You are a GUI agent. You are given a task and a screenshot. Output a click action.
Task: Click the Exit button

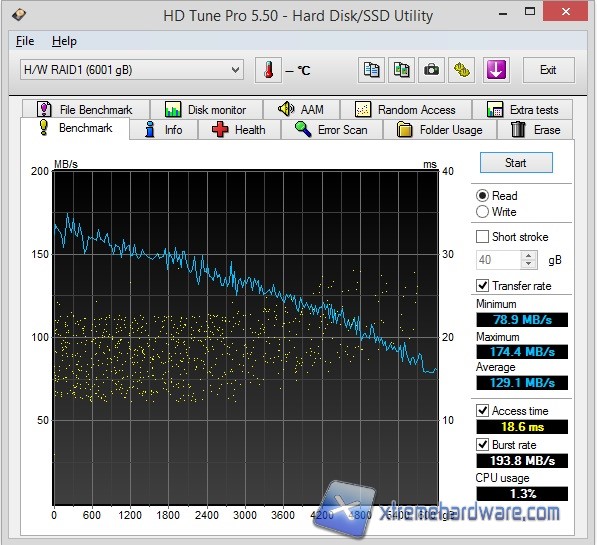[548, 70]
